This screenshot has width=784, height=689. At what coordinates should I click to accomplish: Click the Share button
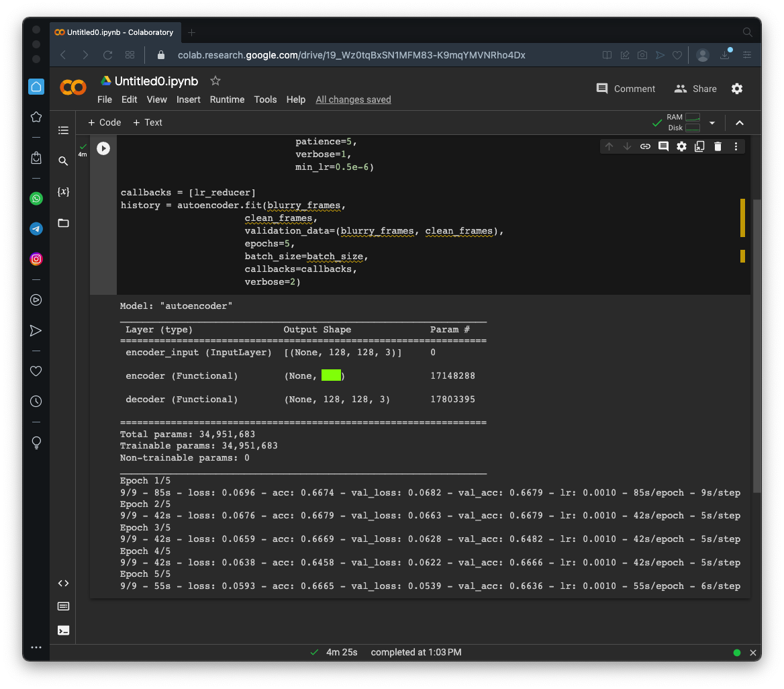(696, 89)
